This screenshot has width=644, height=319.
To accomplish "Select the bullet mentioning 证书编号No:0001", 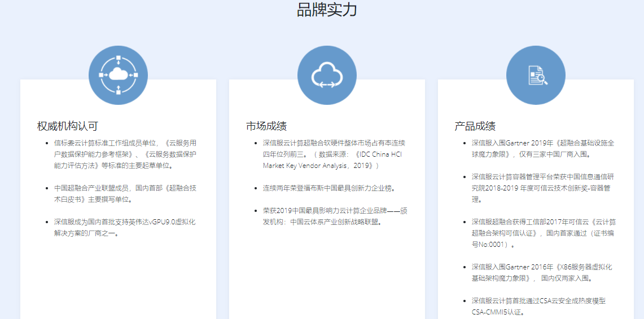I will (543, 233).
